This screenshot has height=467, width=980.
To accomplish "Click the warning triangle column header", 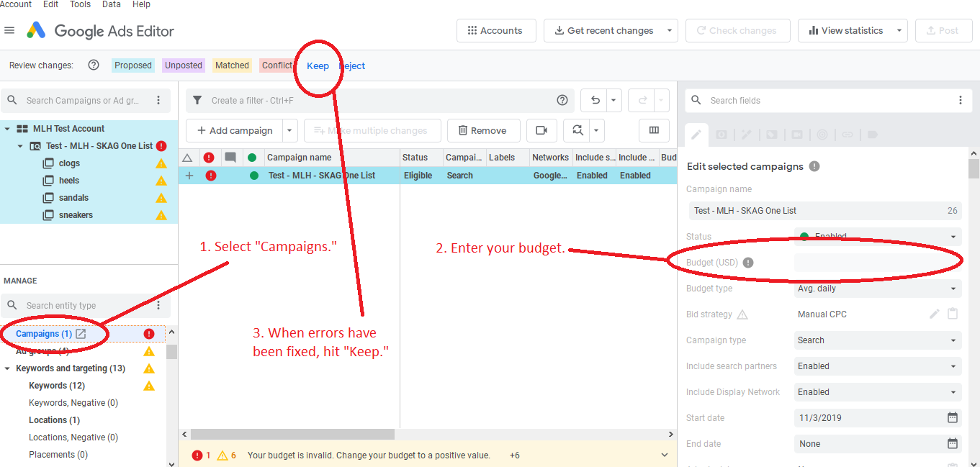I will coord(187,158).
